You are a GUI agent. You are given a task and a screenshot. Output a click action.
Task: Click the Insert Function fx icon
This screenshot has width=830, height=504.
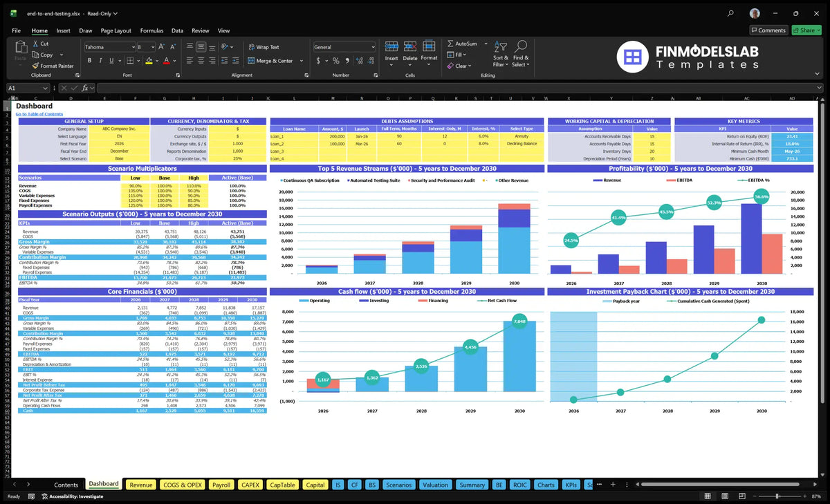[x=84, y=88]
